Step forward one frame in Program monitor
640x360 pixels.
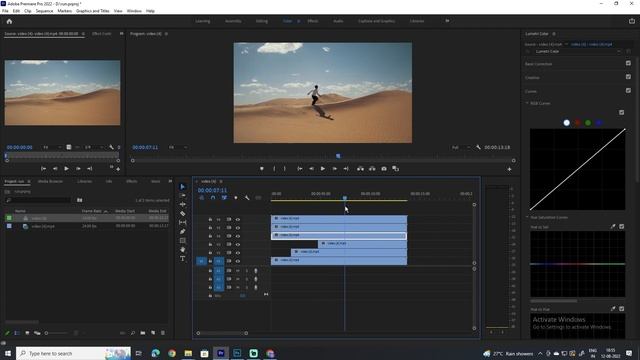[334, 169]
